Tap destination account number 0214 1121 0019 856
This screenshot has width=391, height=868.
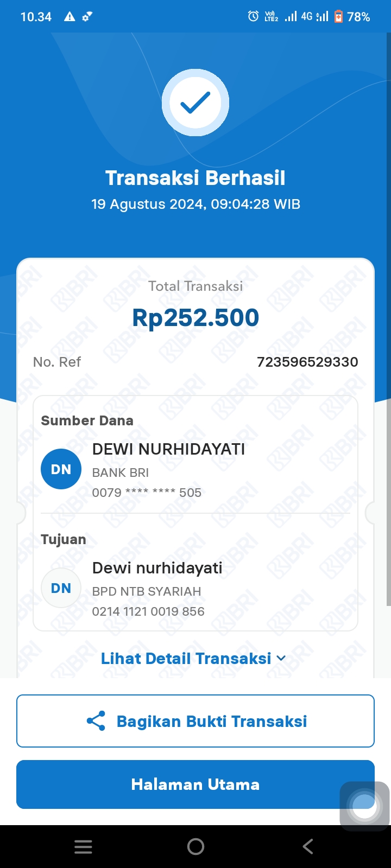148,611
